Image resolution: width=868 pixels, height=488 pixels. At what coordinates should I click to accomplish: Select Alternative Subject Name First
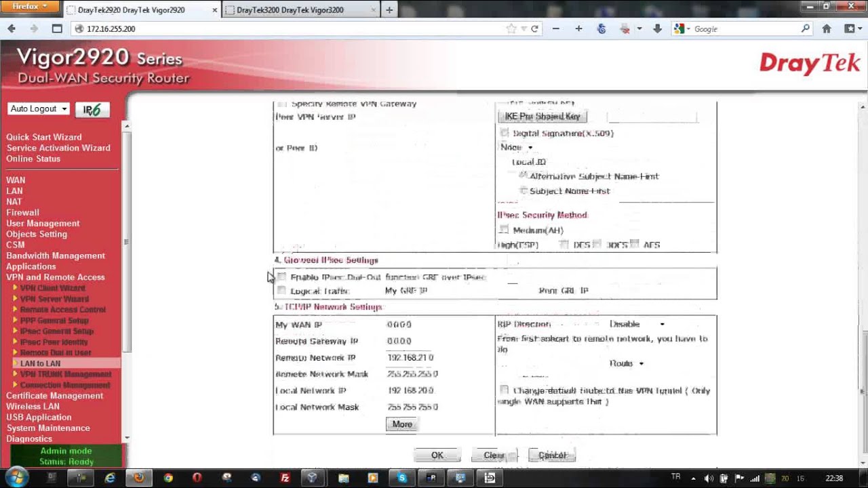pyautogui.click(x=523, y=176)
